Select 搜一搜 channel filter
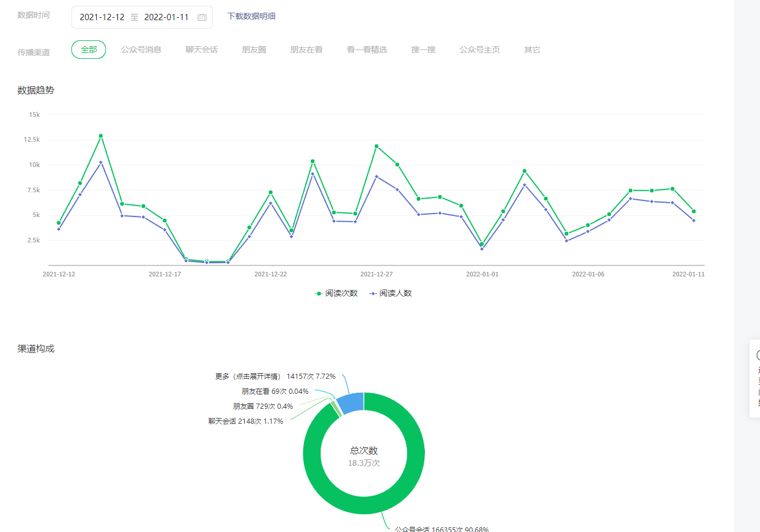Screen dimensions: 760x532 [423, 50]
